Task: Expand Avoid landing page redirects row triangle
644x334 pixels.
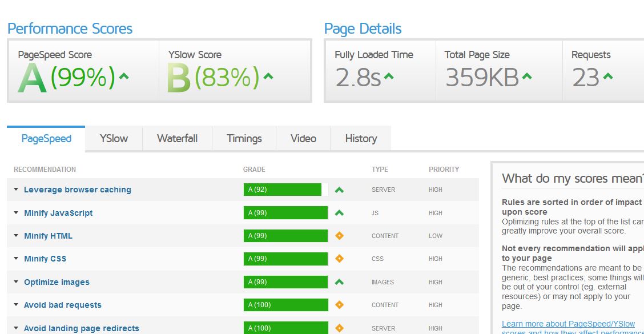Action: 16,328
